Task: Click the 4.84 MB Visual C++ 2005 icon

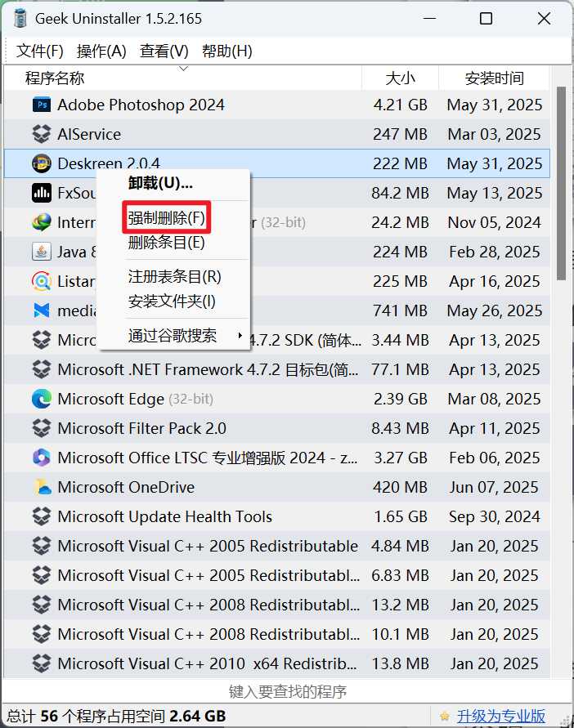Action: coord(42,546)
